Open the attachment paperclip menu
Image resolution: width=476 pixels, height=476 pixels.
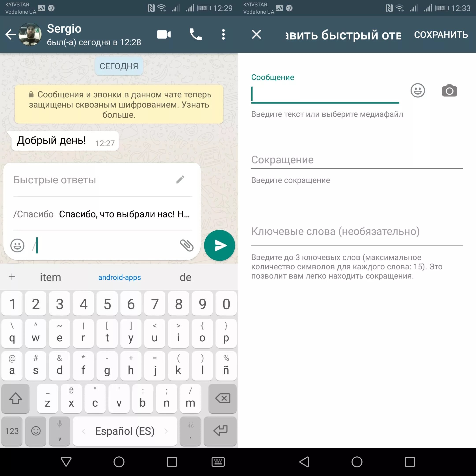(186, 245)
